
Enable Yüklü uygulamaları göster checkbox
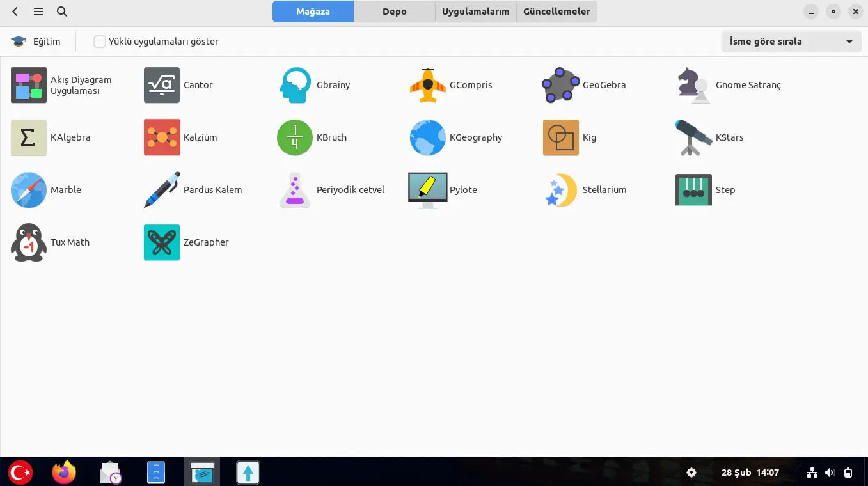tap(99, 42)
